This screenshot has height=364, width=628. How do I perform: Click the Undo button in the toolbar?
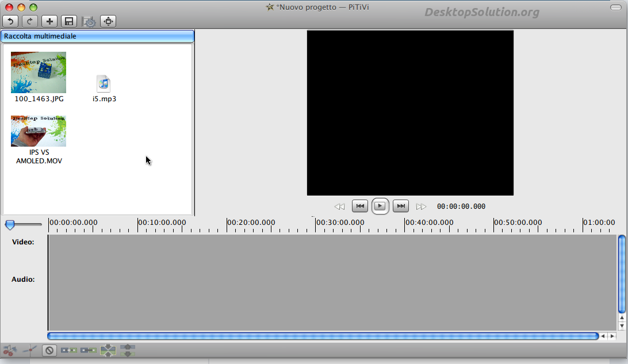pos(11,21)
